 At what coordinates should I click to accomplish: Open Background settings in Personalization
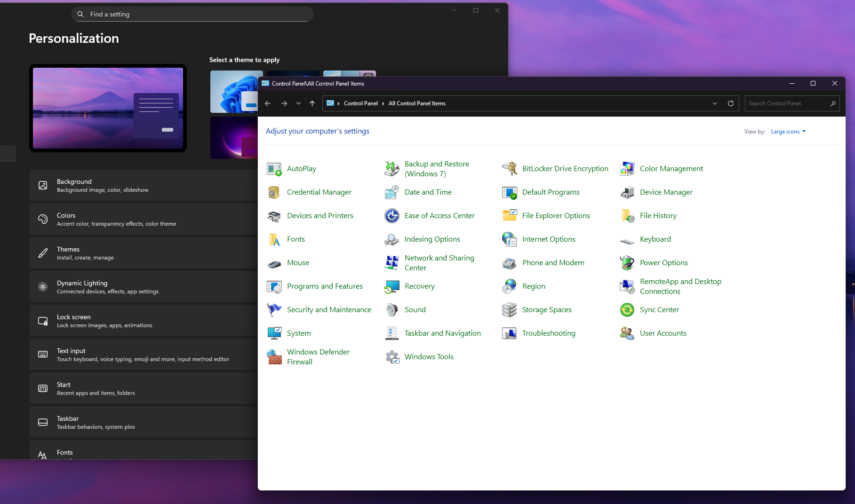point(144,185)
